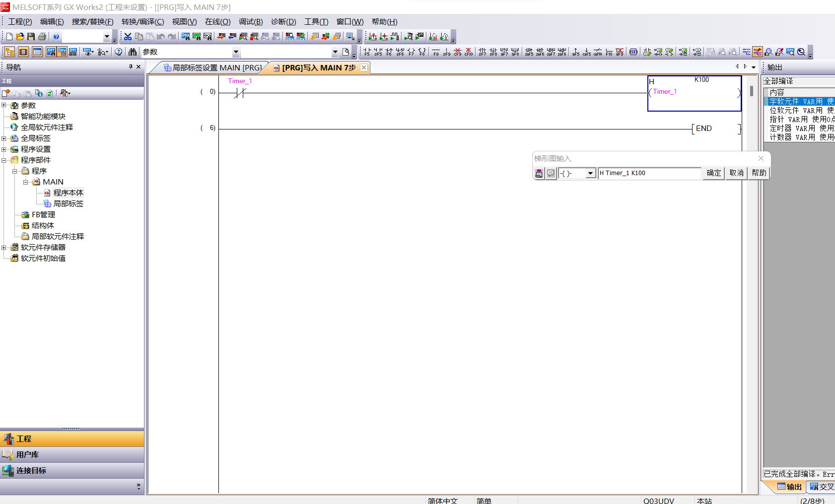Click the instruction text field with Timer_1 K100
This screenshot has width=835, height=504.
pyautogui.click(x=648, y=173)
